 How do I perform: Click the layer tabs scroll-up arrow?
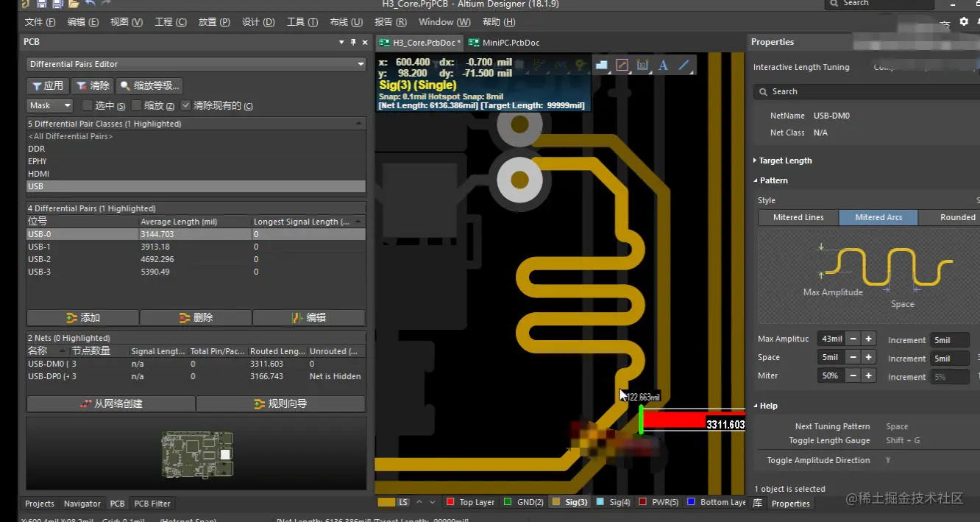click(x=419, y=502)
